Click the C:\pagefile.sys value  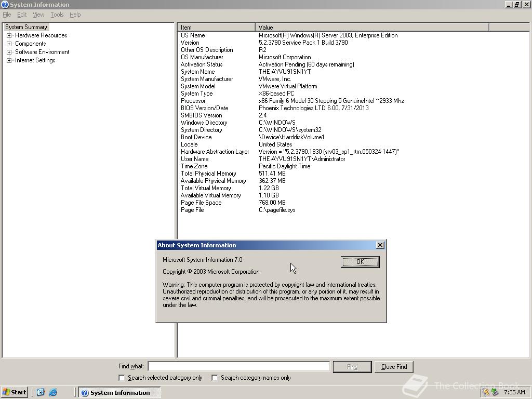[277, 210]
